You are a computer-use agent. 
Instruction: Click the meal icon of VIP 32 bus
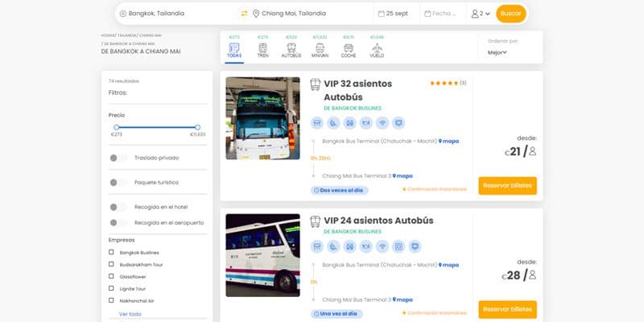(366, 123)
